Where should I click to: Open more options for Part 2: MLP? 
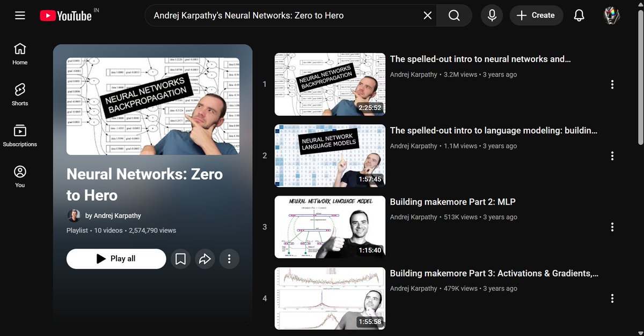[x=612, y=227]
